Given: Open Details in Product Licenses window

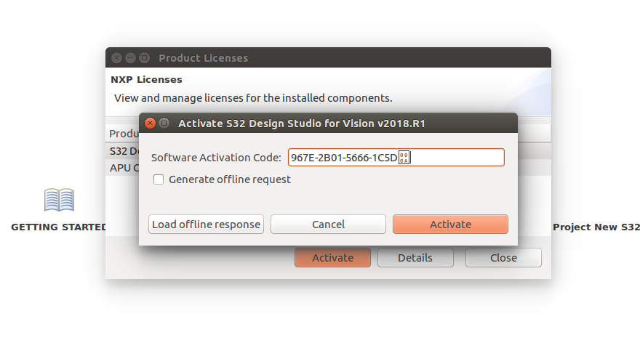Looking at the screenshot, I should point(415,258).
